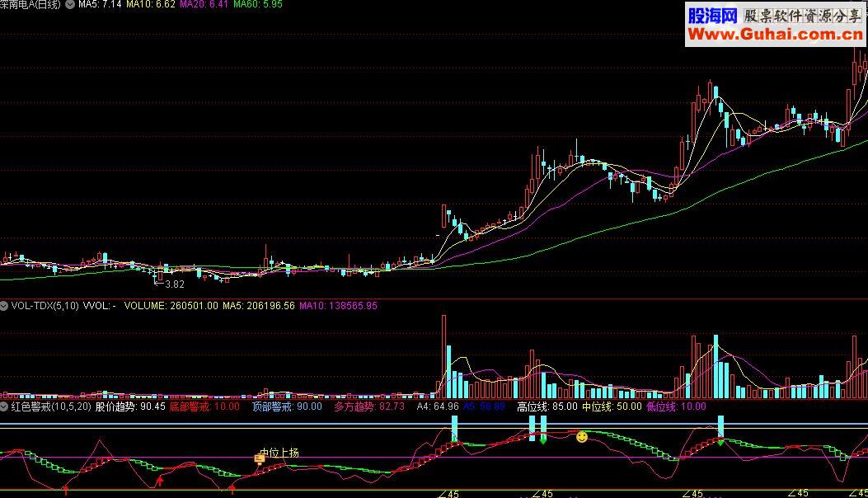Click A5: 56.89 value
868x498 pixels.
pos(485,406)
